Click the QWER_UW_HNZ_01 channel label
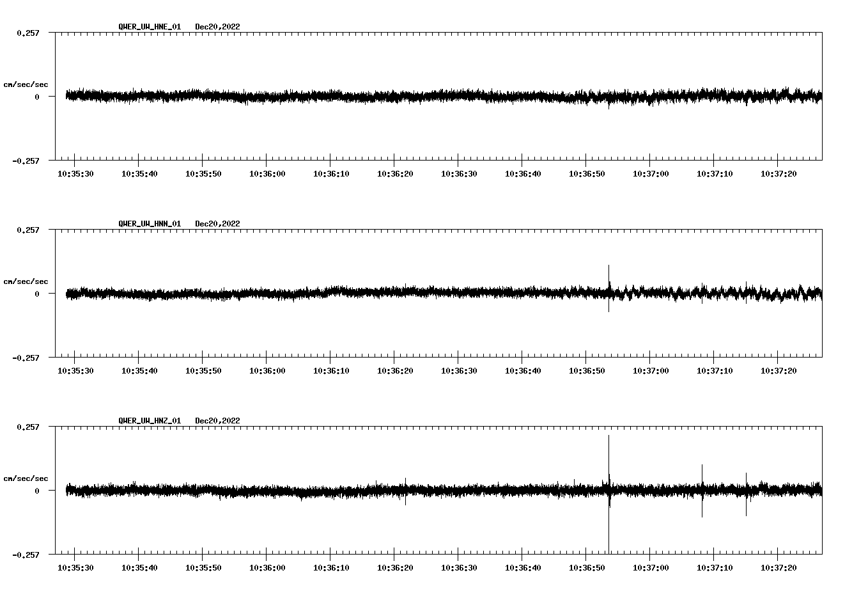Viewport: 868px width, 591px height. pyautogui.click(x=148, y=421)
